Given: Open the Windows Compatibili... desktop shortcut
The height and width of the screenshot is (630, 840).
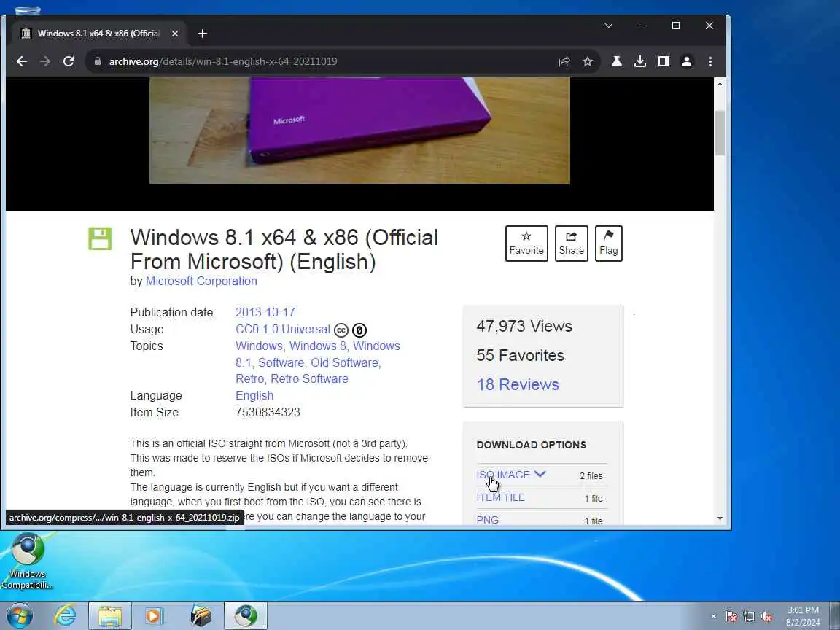Looking at the screenshot, I should tap(27, 561).
